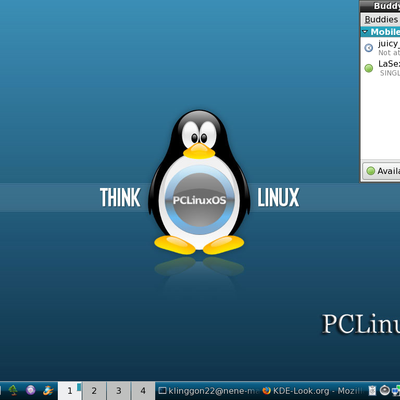Click the network monitor tray icon
Screen dimensions: 400x400
coord(396,390)
